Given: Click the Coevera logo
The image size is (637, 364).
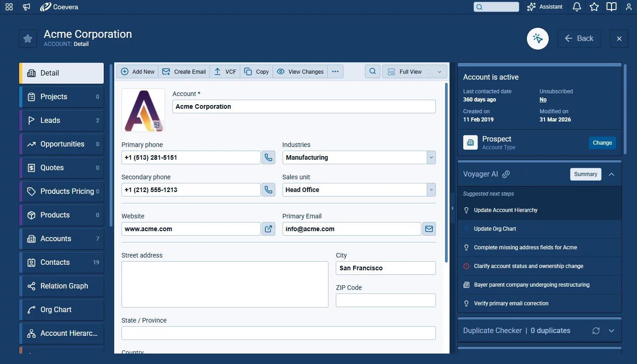Looking at the screenshot, I should coord(60,7).
